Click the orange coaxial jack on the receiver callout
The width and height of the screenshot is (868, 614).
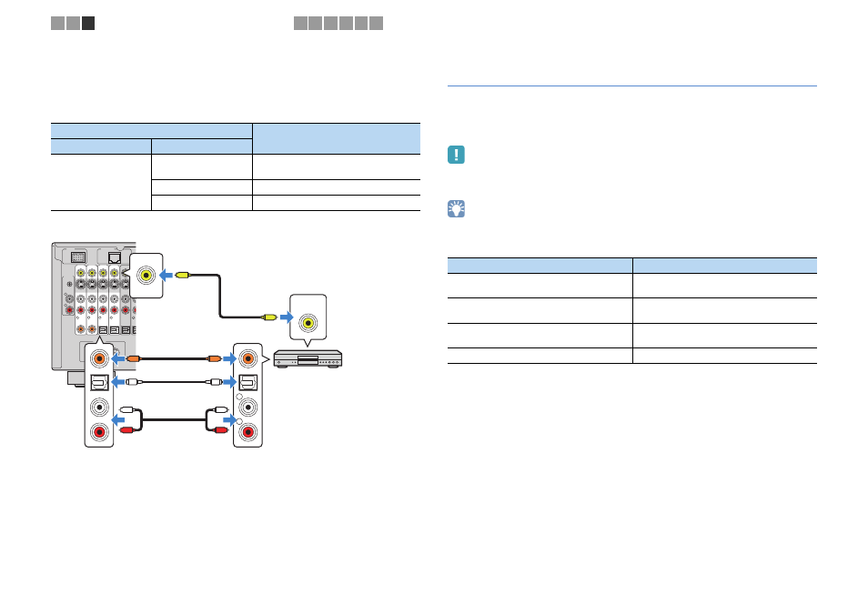pyautogui.click(x=100, y=358)
